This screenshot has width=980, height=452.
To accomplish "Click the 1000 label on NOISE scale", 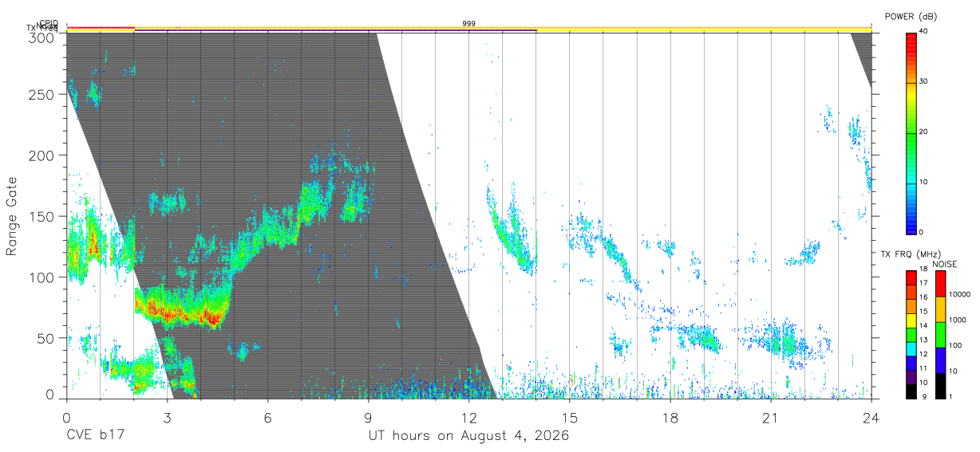I will pyautogui.click(x=957, y=320).
